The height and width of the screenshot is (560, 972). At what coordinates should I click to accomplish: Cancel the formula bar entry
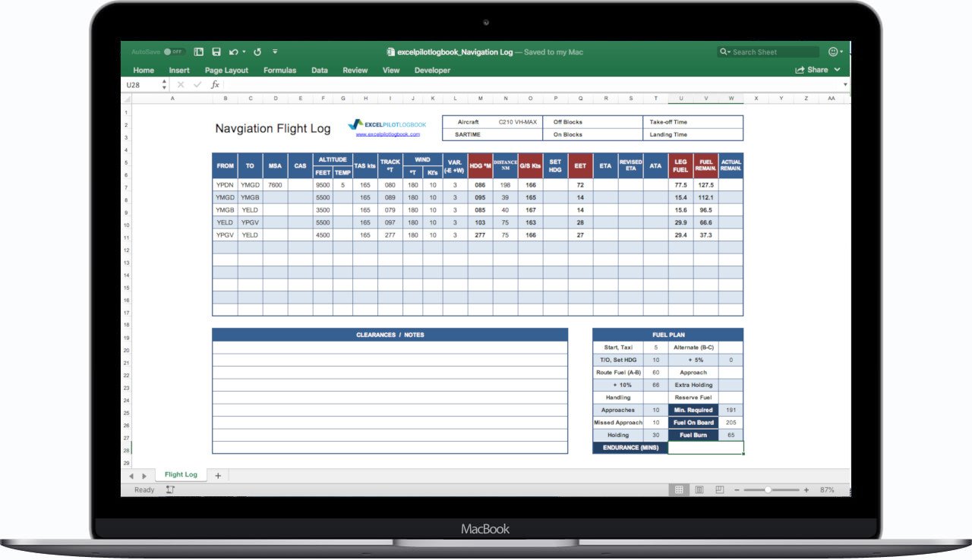(181, 85)
